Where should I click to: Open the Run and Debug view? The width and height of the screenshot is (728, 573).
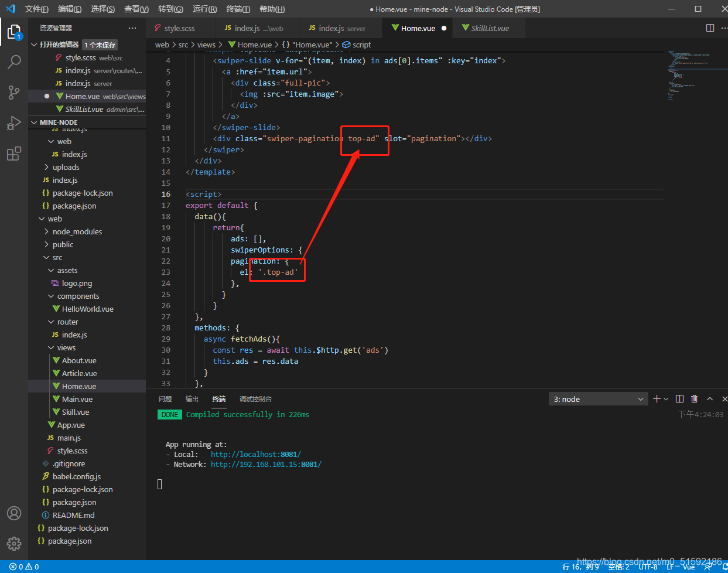coord(15,123)
